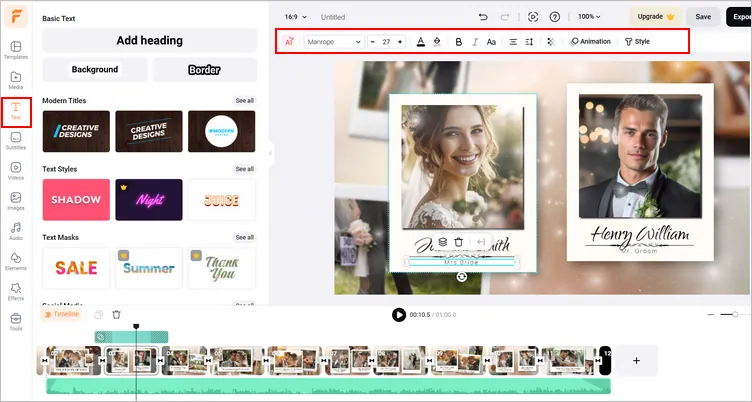Screen dimensions: 752x402
Task: Choose the Thank You text mask
Action: click(x=222, y=268)
